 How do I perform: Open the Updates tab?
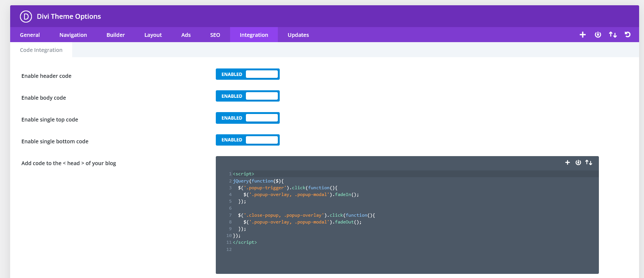298,35
